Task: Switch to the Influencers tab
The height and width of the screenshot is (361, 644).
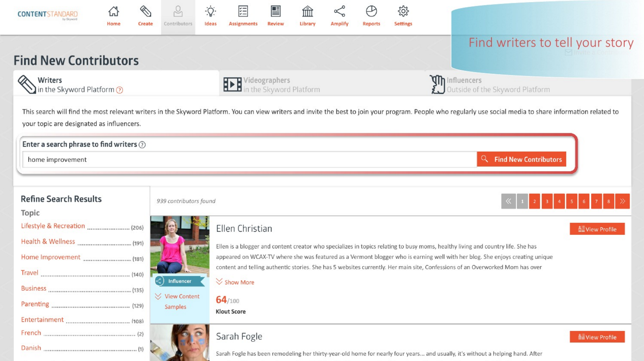Action: coord(528,84)
